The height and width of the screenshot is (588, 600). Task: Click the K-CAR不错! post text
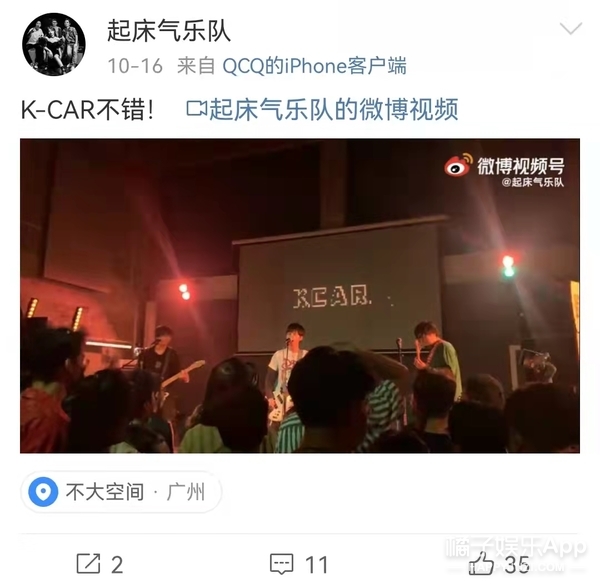(x=88, y=109)
